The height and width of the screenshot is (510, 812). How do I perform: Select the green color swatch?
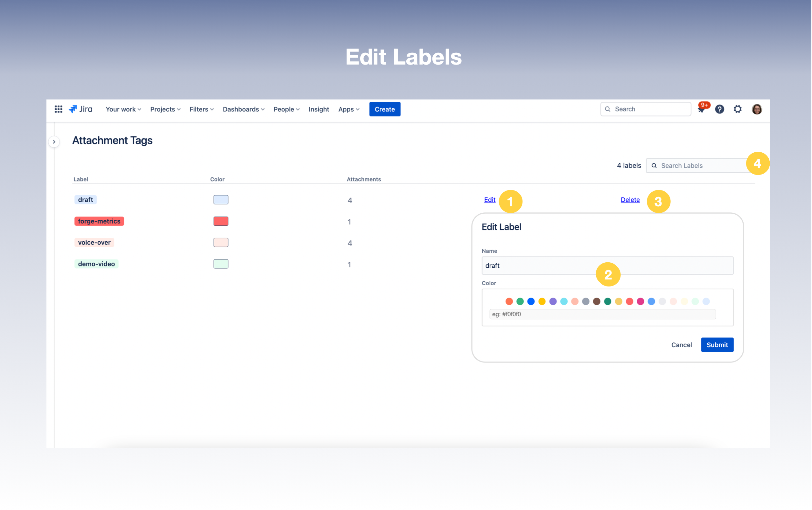pyautogui.click(x=520, y=301)
